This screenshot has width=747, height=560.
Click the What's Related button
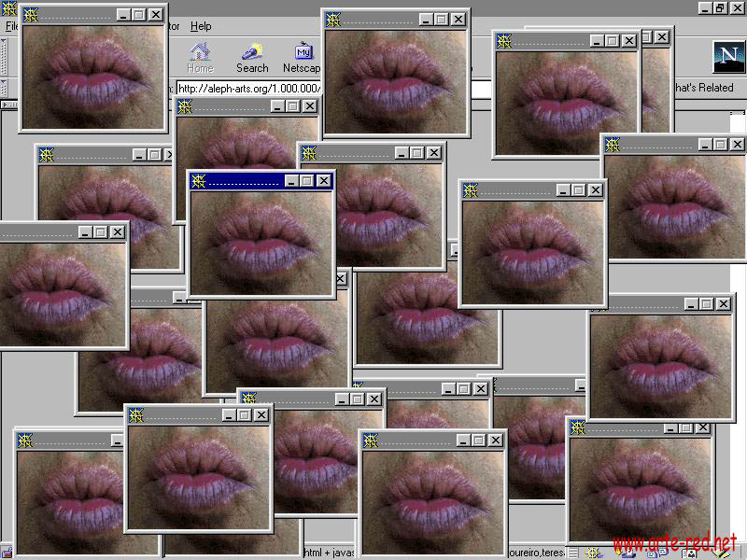(703, 88)
